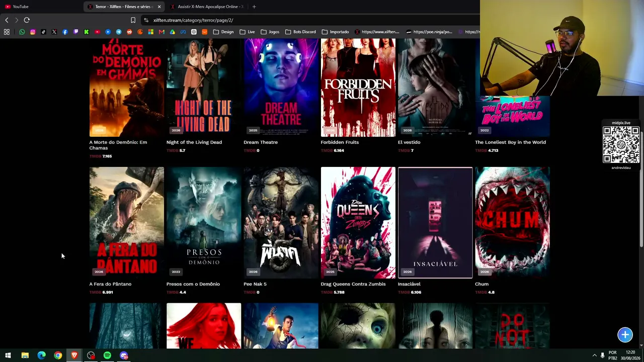Click the midpix.live QR code
This screenshot has height=362, width=644.
coord(621,145)
